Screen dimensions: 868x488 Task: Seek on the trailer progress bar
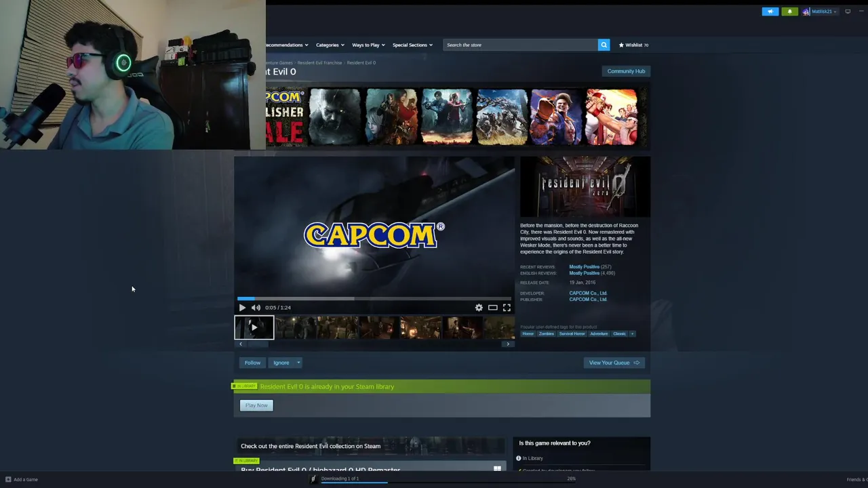click(374, 298)
